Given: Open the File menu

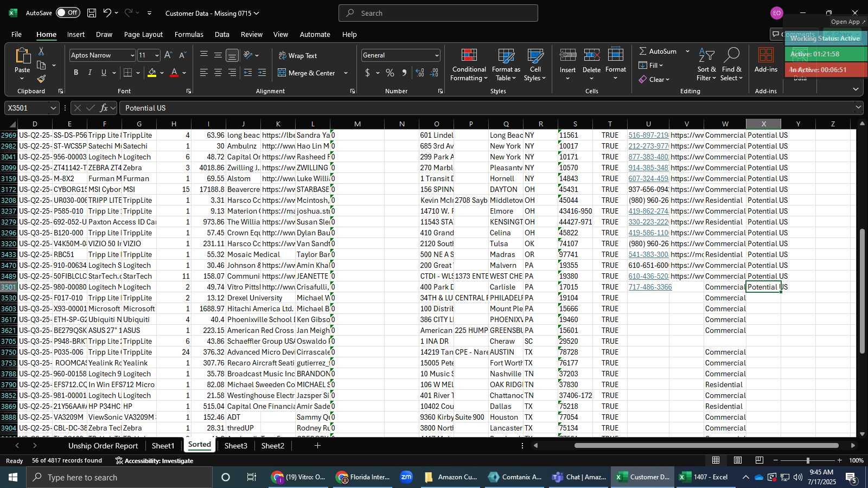Looking at the screenshot, I should pos(17,34).
